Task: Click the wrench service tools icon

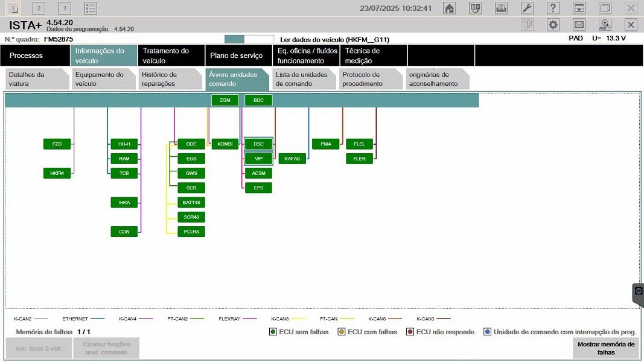Action: pyautogui.click(x=527, y=8)
